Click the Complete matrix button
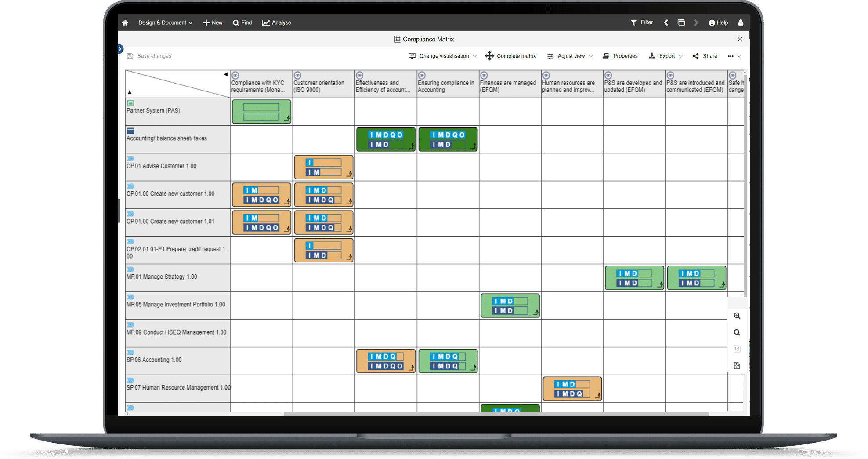 coord(510,56)
